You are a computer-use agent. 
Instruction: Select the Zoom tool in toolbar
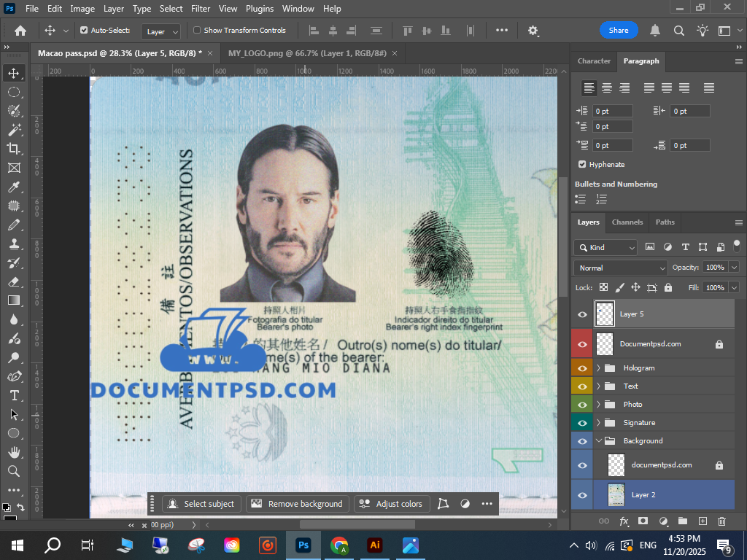tap(14, 471)
